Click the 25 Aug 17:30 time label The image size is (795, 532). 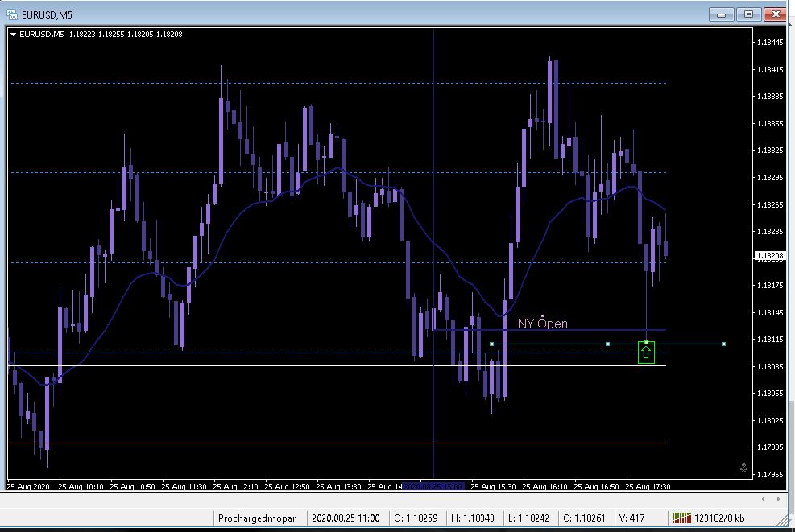[x=648, y=486]
